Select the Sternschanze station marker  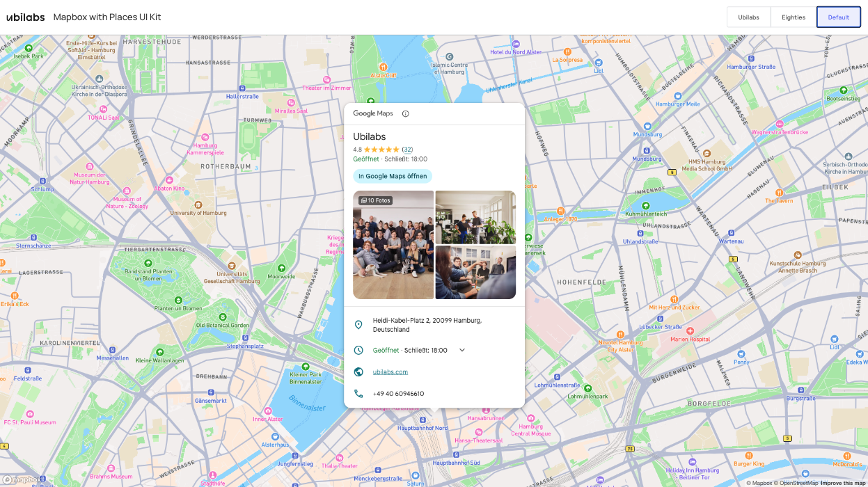click(x=34, y=237)
